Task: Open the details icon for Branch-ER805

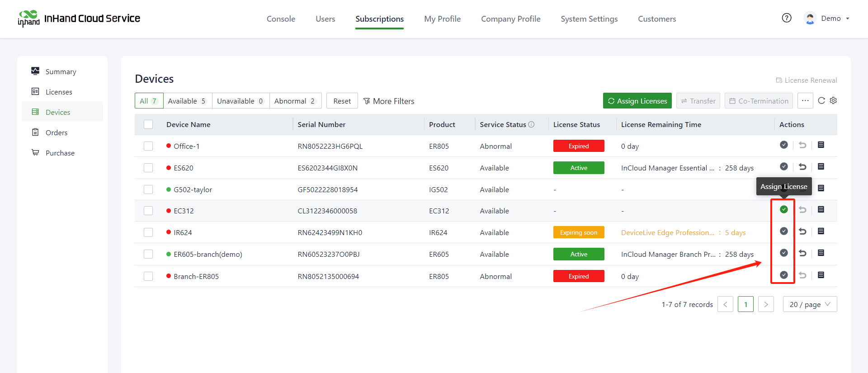Action: (x=821, y=275)
